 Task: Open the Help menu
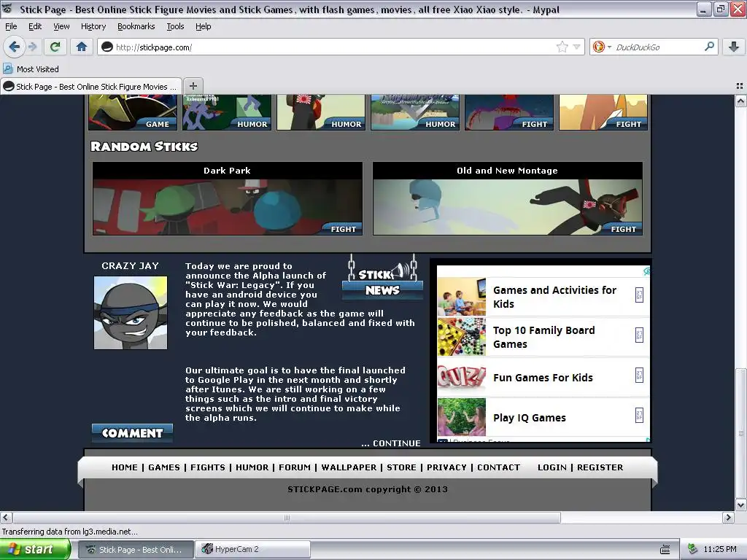point(203,26)
